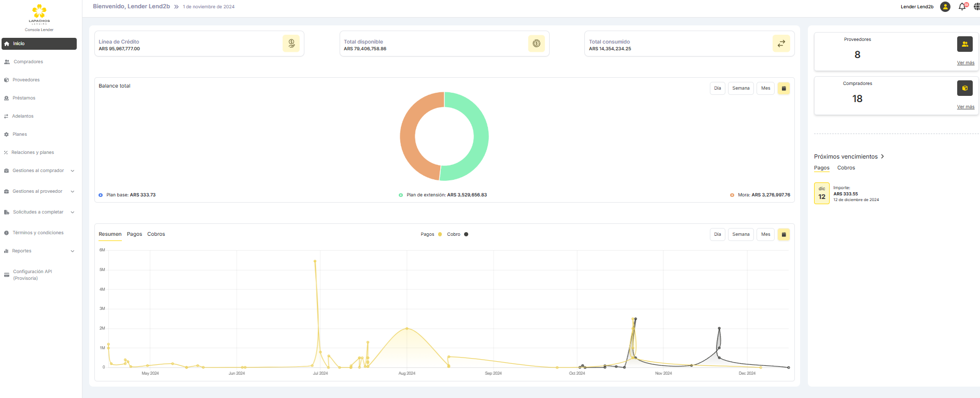
Task: Toggle the Cobro series in chart legend
Action: (457, 235)
